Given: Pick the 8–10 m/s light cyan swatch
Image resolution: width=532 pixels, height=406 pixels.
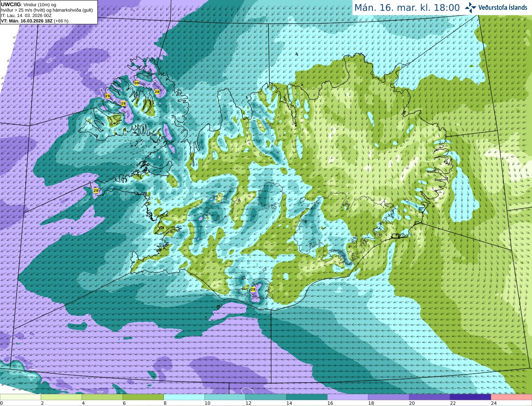Looking at the screenshot, I should [x=185, y=397].
